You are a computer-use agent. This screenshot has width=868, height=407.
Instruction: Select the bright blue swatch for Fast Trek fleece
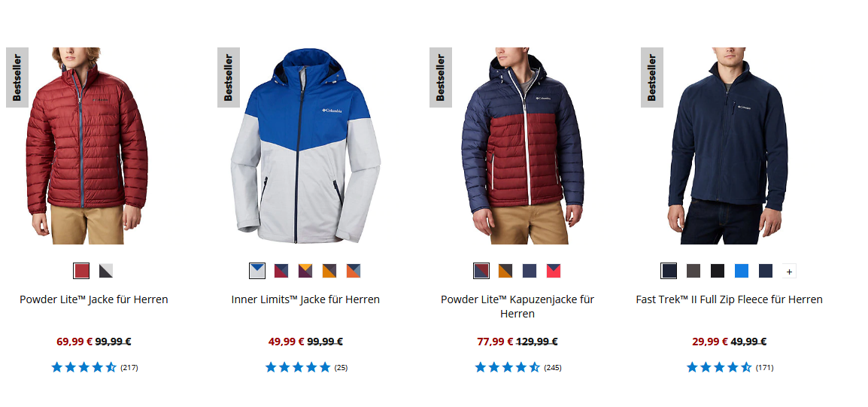[741, 271]
